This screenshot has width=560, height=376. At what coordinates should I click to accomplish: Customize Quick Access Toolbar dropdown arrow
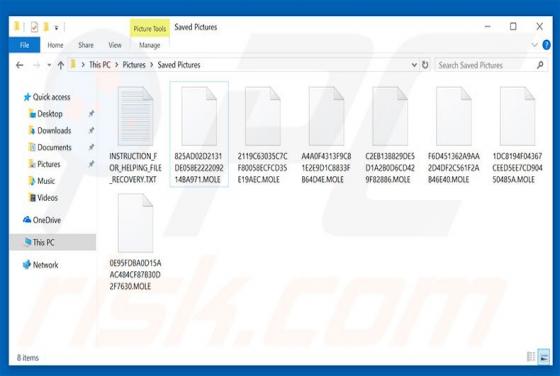(x=56, y=27)
